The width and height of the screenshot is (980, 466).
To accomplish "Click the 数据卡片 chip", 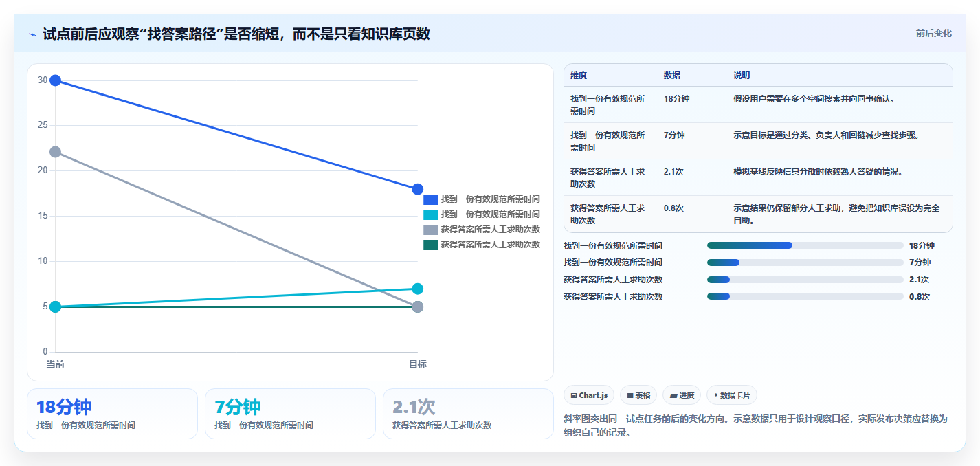I will point(732,395).
